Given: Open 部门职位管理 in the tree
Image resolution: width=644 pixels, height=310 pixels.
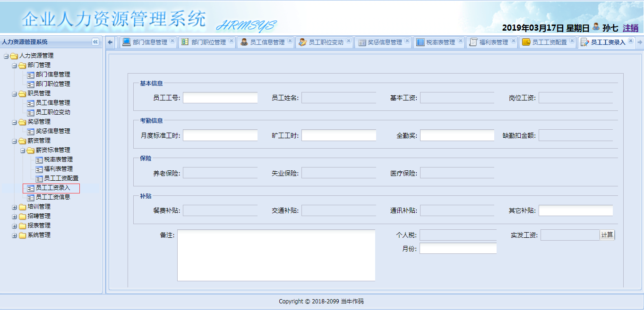Looking at the screenshot, I should [x=53, y=84].
